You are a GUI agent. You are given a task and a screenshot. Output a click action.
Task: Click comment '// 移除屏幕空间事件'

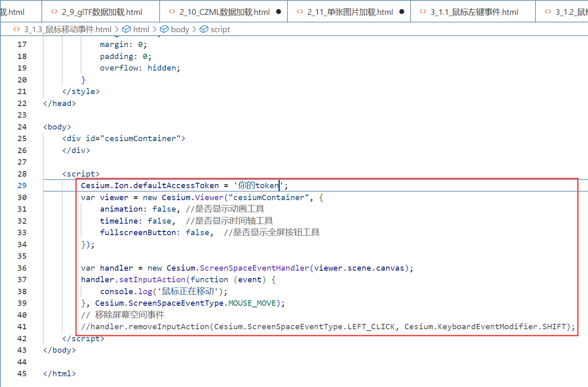(123, 315)
